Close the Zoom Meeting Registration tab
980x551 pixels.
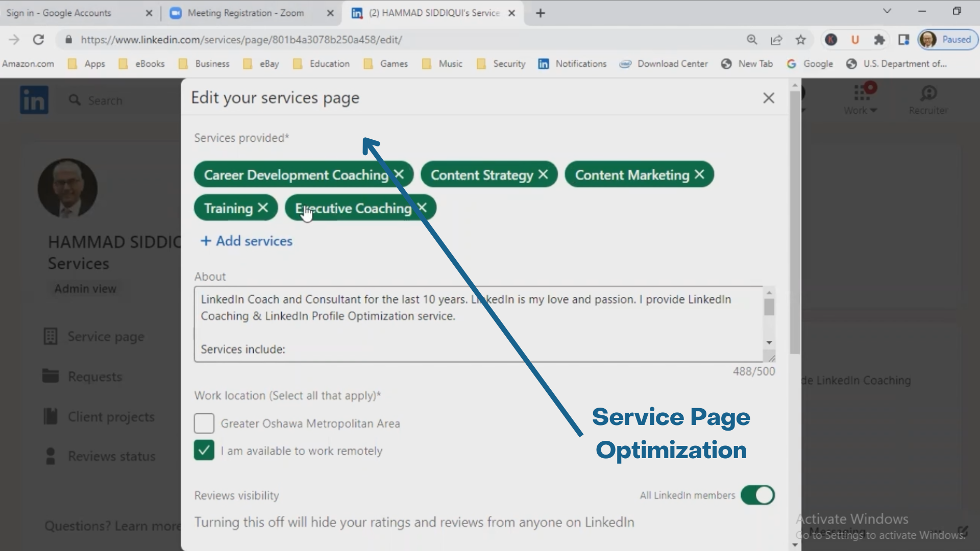pyautogui.click(x=331, y=13)
